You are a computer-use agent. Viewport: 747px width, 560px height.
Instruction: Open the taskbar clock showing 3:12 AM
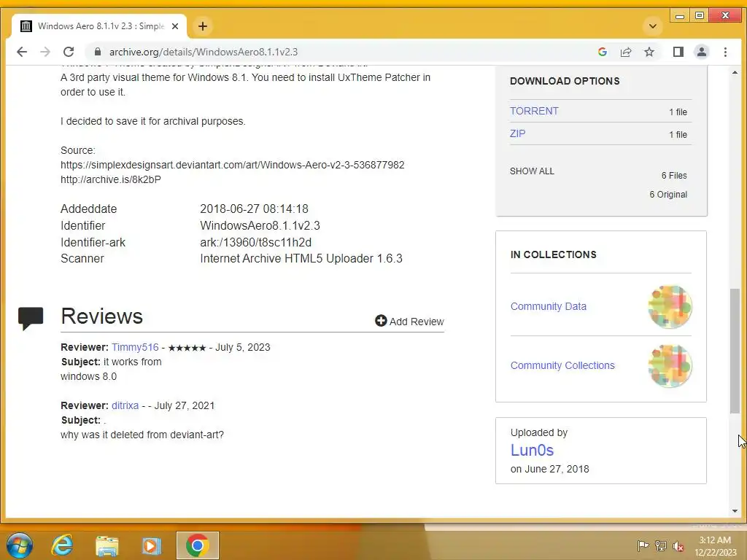click(x=715, y=545)
